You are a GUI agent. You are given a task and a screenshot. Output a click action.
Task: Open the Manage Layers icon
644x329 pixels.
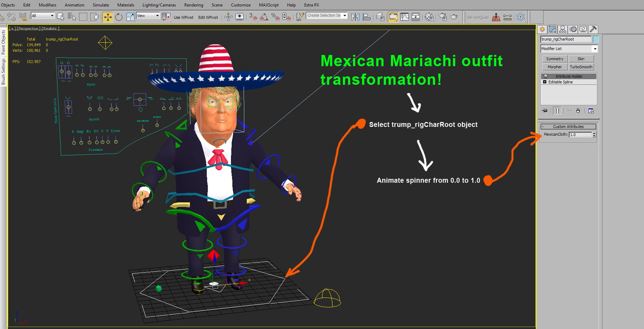coord(380,17)
